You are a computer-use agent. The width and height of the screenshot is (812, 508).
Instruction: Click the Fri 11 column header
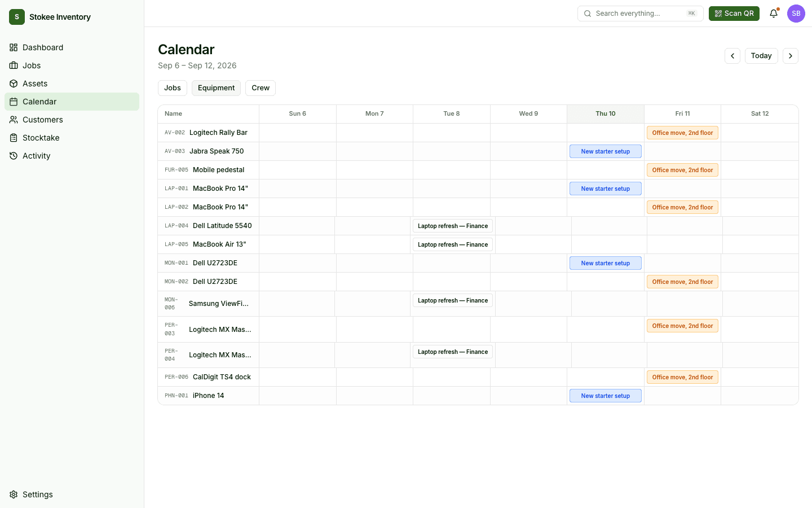coord(682,114)
